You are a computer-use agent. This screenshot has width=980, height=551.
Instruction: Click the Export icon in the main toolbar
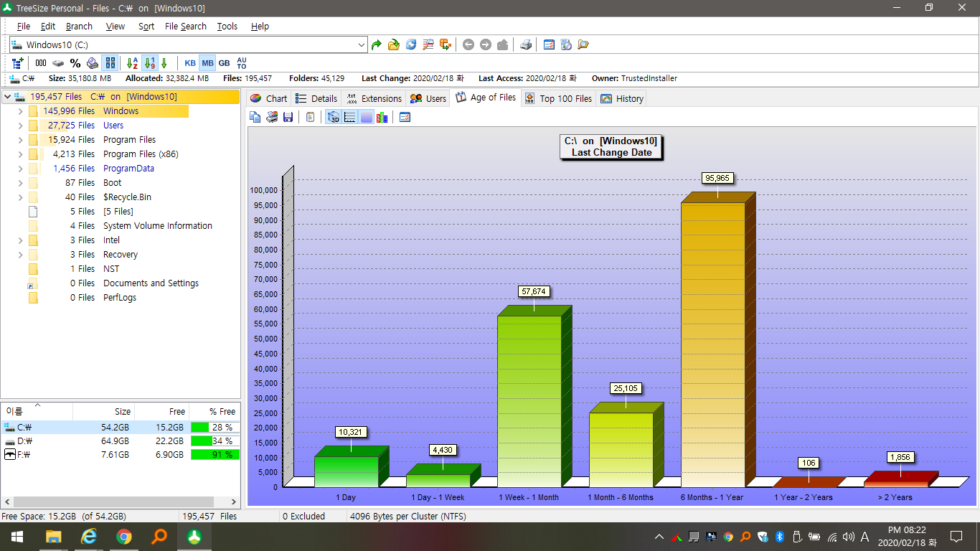(446, 44)
